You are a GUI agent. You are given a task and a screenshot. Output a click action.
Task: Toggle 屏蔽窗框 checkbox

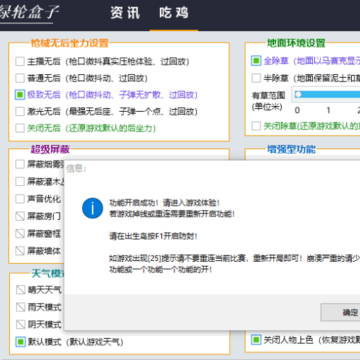pos(20,234)
